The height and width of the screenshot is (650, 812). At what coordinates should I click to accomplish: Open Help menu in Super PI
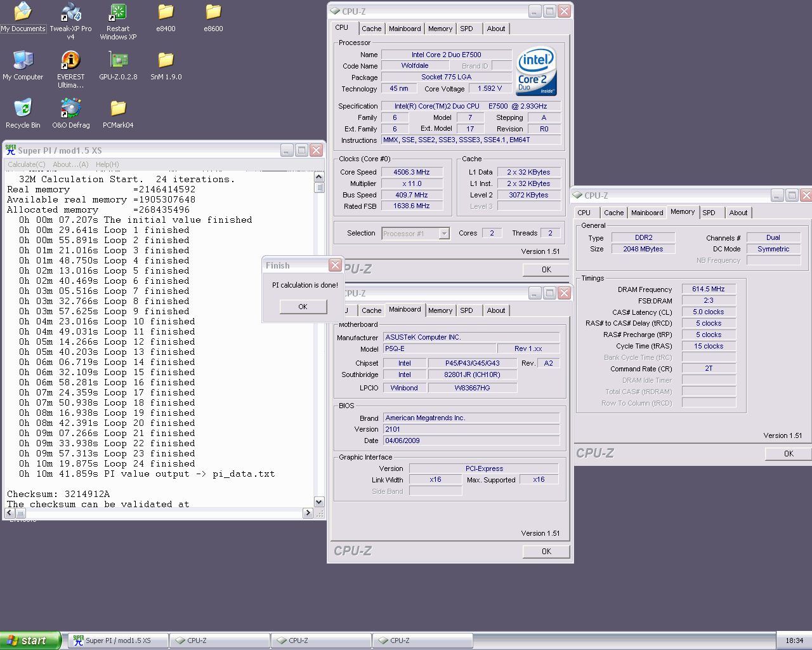click(x=107, y=164)
